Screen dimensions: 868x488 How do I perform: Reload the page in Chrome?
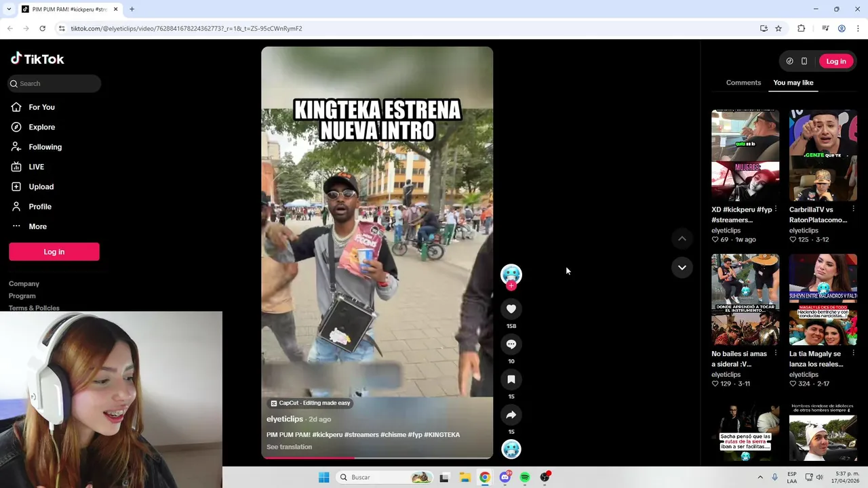coord(42,28)
